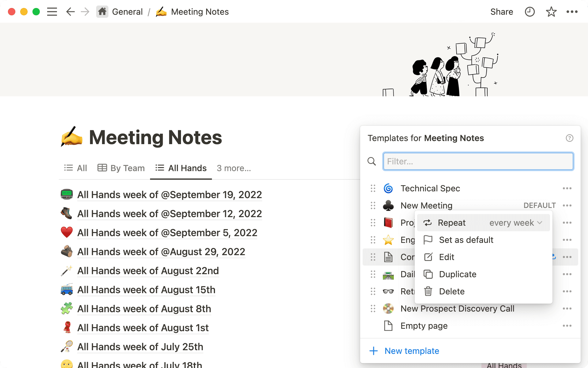588x368 pixels.
Task: Open Empty page template's three-dot menu
Action: tap(567, 326)
